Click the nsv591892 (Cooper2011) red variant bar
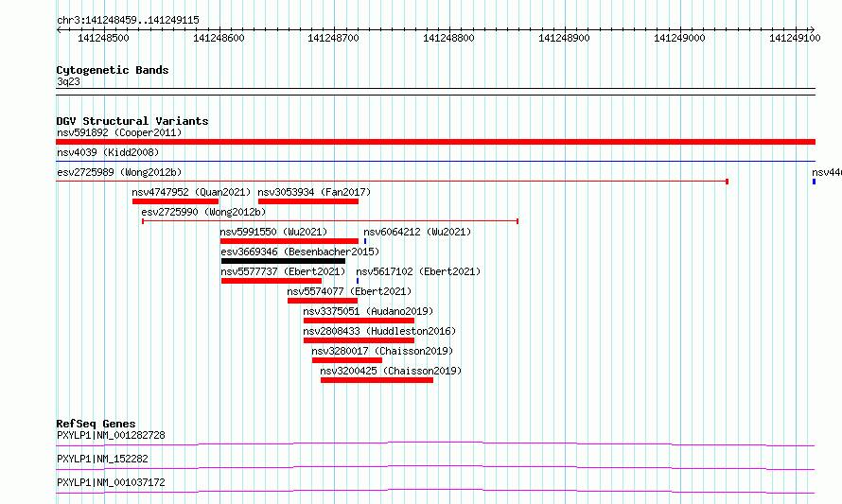Screen dimensions: 842x504 coord(435,142)
